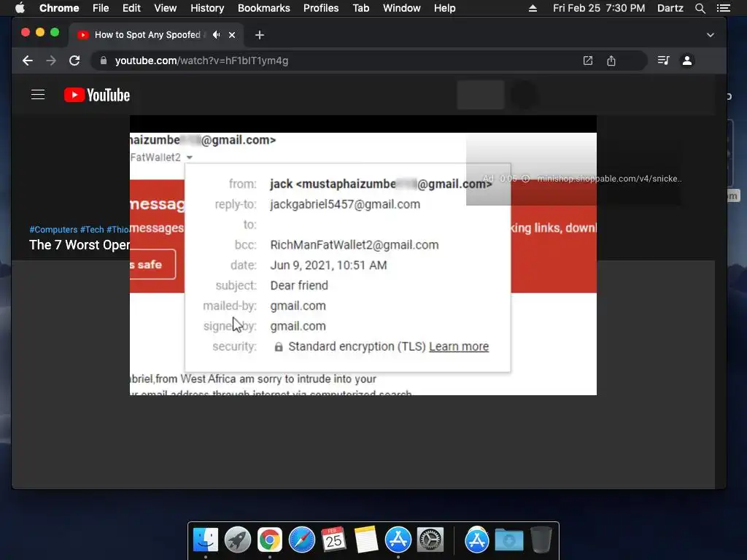
Task: Click the #Computers hashtag
Action: (x=53, y=230)
